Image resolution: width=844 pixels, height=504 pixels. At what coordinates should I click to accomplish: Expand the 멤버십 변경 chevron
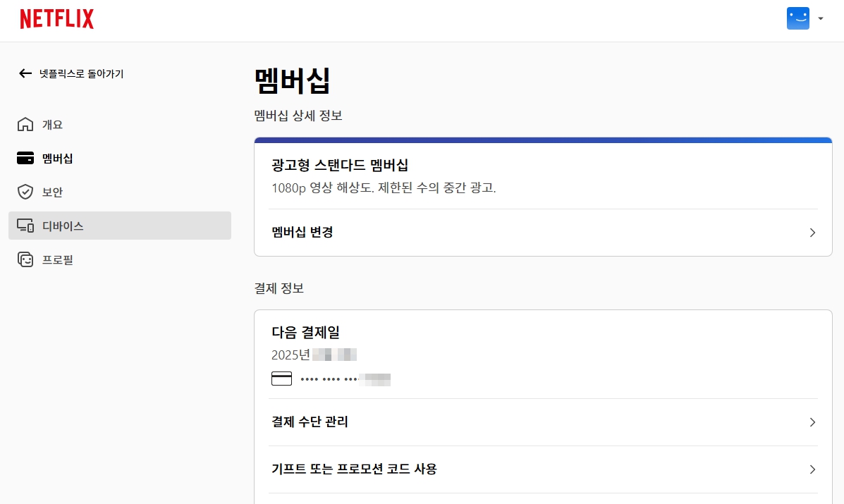[812, 233]
